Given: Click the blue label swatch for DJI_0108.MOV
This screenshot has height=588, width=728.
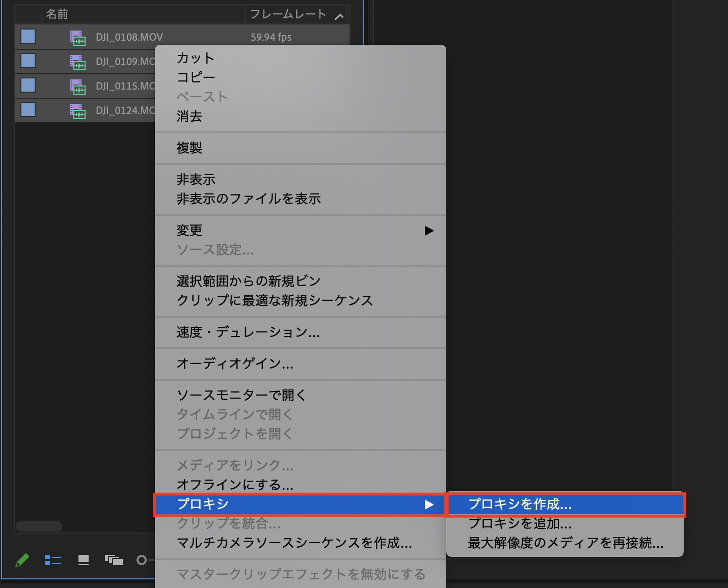Looking at the screenshot, I should 28,37.
